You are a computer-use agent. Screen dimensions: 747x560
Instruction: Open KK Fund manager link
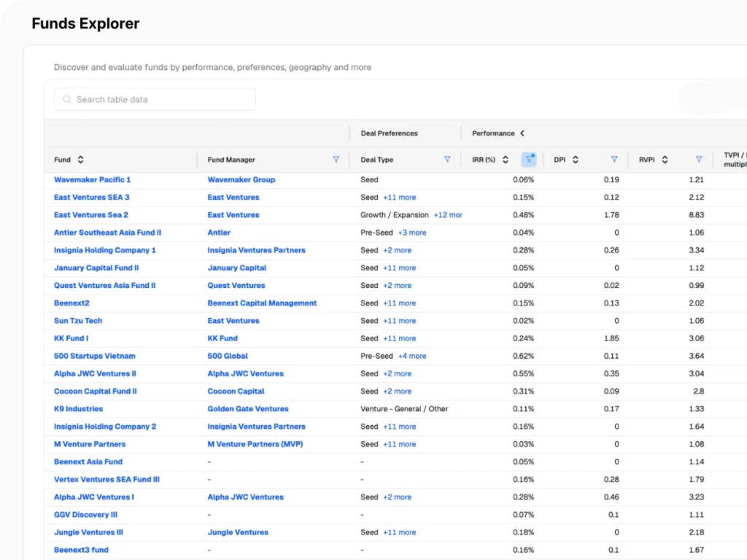(x=222, y=338)
